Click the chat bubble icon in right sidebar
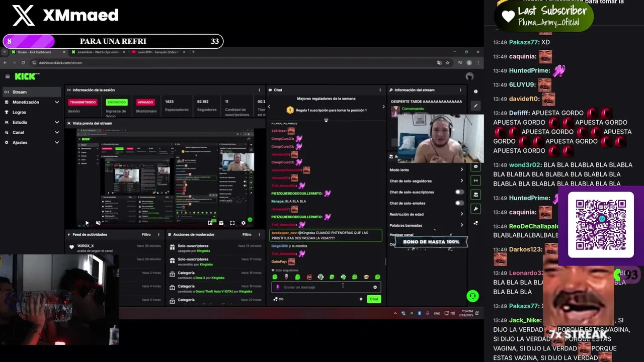This screenshot has width=644, height=362. (476, 166)
